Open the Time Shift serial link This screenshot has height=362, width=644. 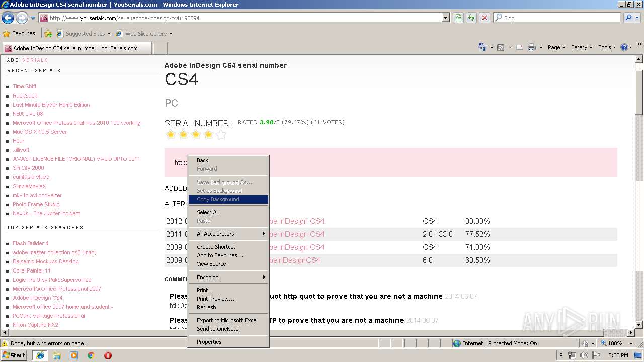25,86
